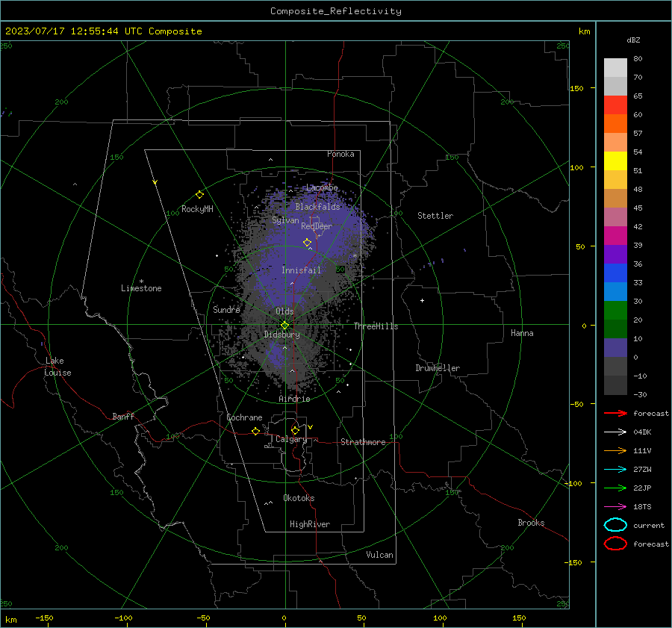Viewport: 672px width, 628px height.
Task: Click the Olds map label
Action: tap(284, 311)
